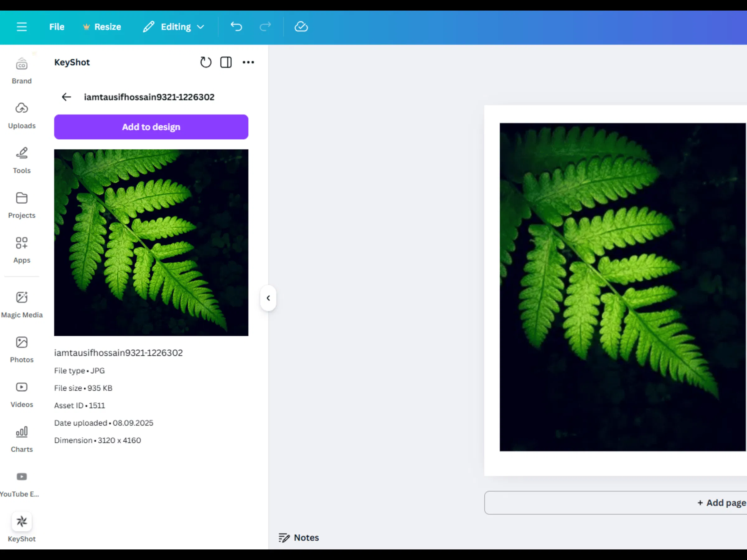Go back from the asset details
The height and width of the screenshot is (560, 747).
[66, 97]
